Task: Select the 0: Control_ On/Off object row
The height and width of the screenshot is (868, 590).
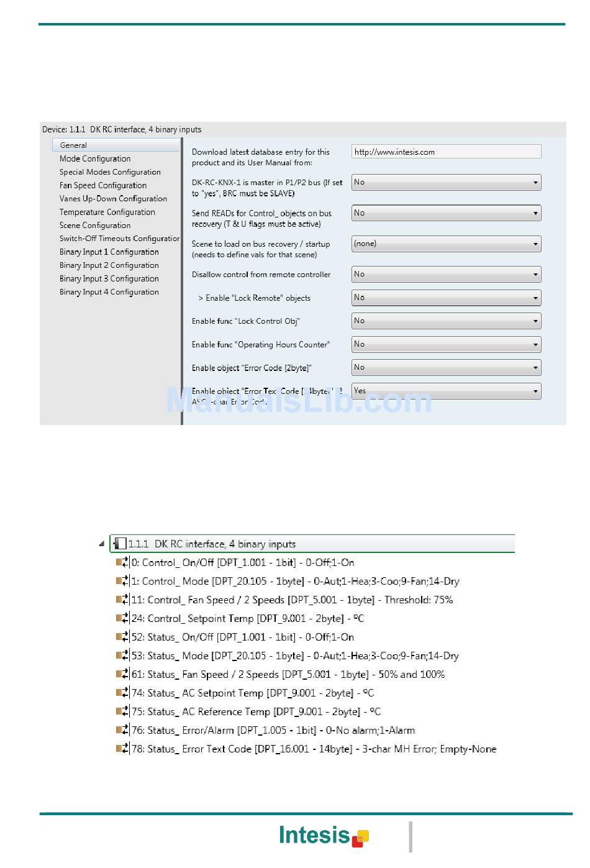Action: pyautogui.click(x=243, y=563)
